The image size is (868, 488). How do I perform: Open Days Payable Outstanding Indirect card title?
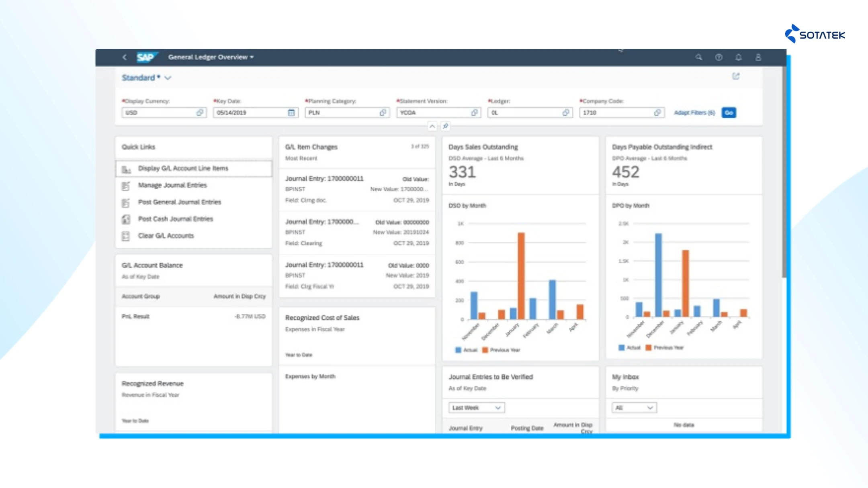point(662,147)
